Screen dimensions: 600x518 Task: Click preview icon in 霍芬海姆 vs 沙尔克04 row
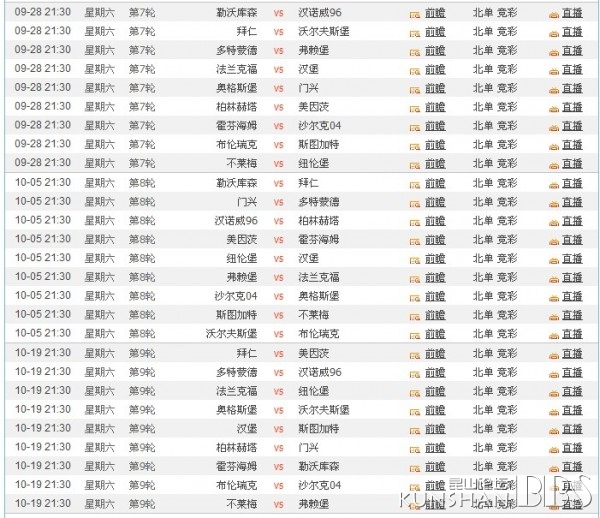click(414, 128)
